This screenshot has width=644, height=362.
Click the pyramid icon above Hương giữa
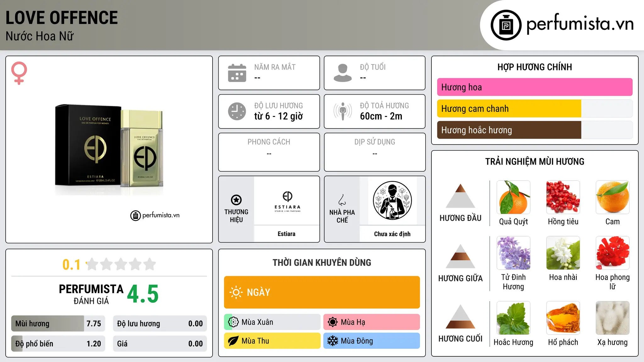click(x=460, y=256)
